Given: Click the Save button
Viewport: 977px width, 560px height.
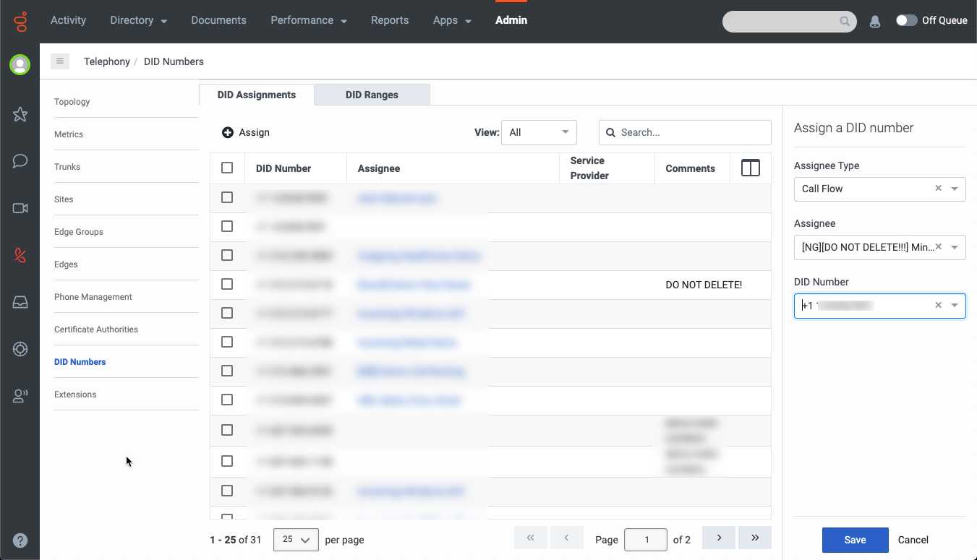Looking at the screenshot, I should 855,540.
